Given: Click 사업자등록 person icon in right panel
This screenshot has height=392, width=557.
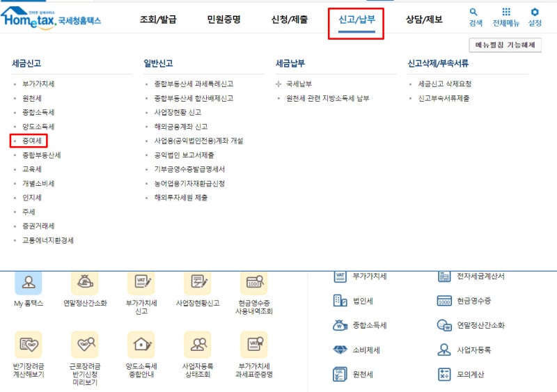Looking at the screenshot, I should (444, 350).
